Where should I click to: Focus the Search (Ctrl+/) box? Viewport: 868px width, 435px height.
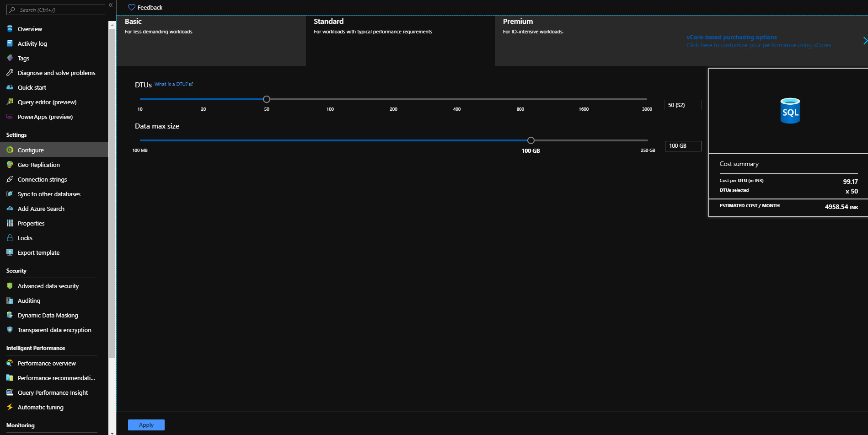coord(56,10)
